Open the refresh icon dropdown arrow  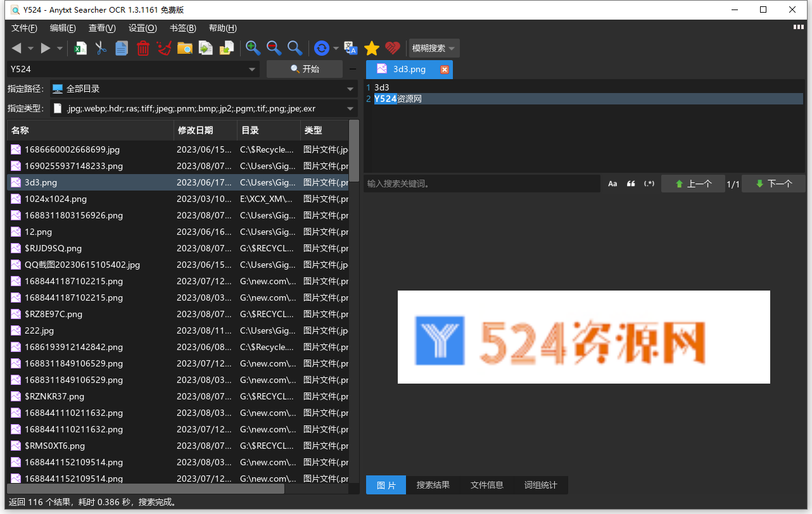[x=336, y=48]
